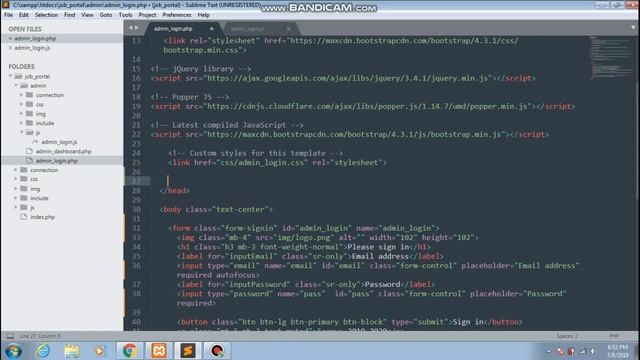Collapse js folder inside admin
Image resolution: width=640 pixels, height=360 pixels.
pos(21,133)
